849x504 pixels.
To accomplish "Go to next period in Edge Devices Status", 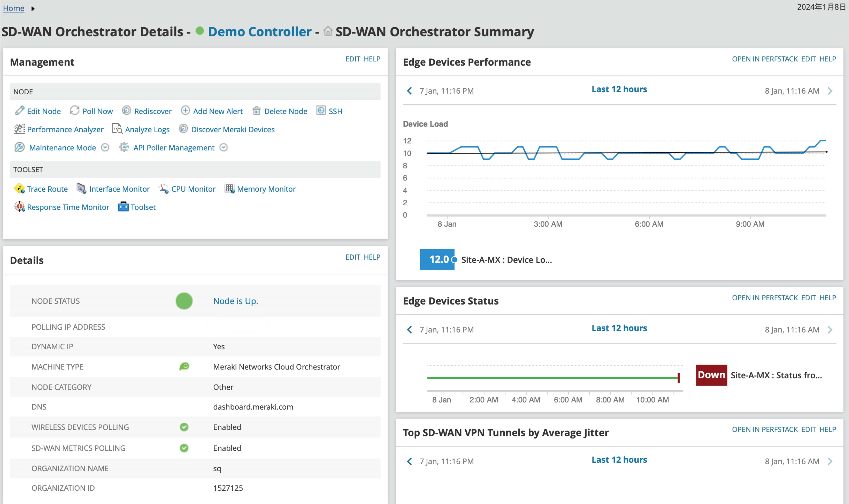I will coord(830,330).
